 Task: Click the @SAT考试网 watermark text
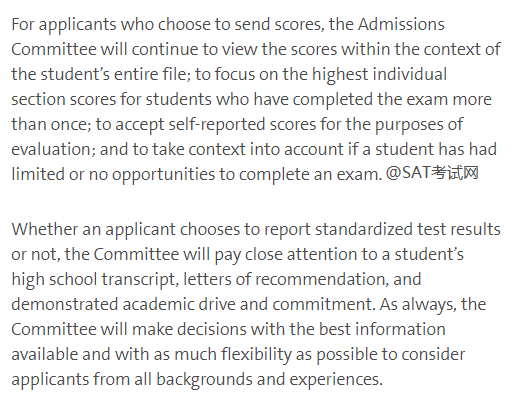432,173
